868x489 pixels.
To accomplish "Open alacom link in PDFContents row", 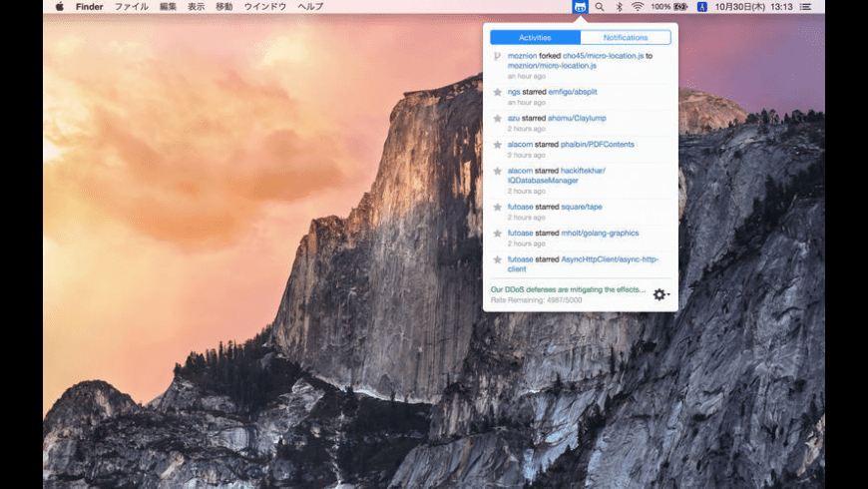I will 520,145.
